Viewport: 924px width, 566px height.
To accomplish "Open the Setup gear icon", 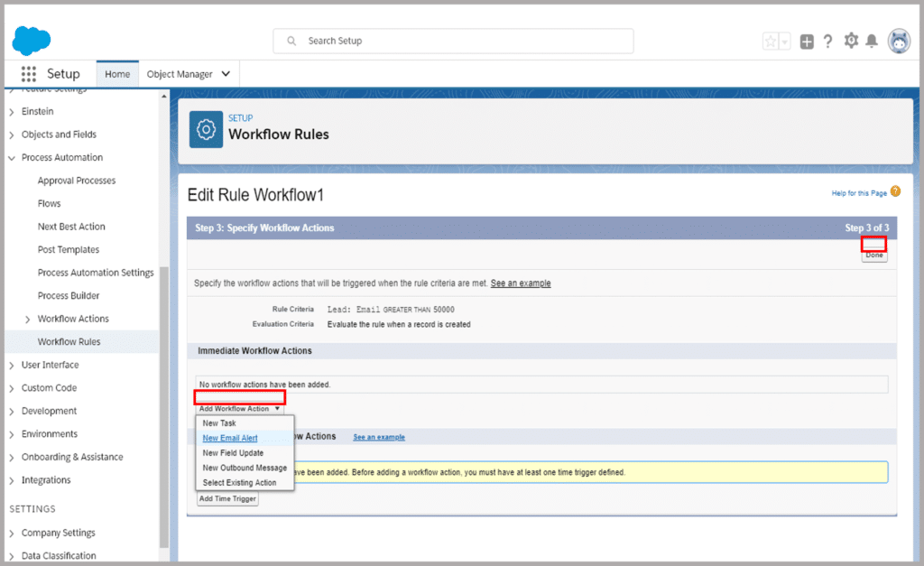I will tap(851, 42).
